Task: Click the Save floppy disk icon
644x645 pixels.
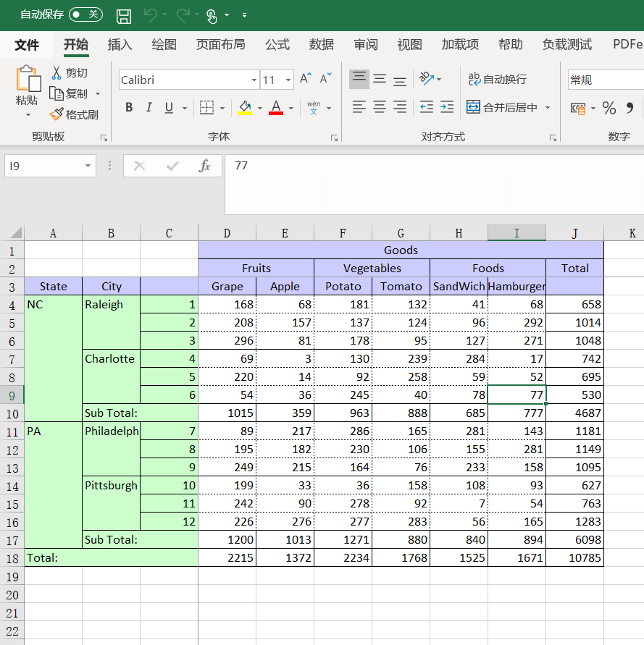Action: point(124,16)
